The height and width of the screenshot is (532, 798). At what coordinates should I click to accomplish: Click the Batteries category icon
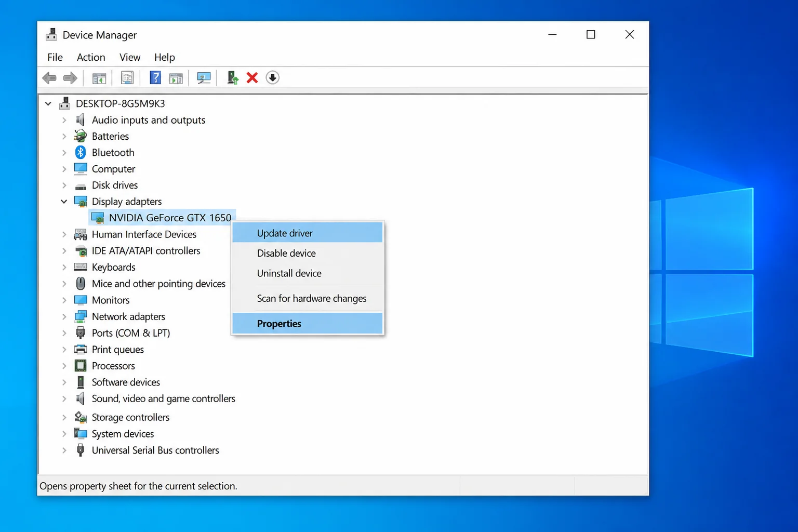tap(81, 136)
